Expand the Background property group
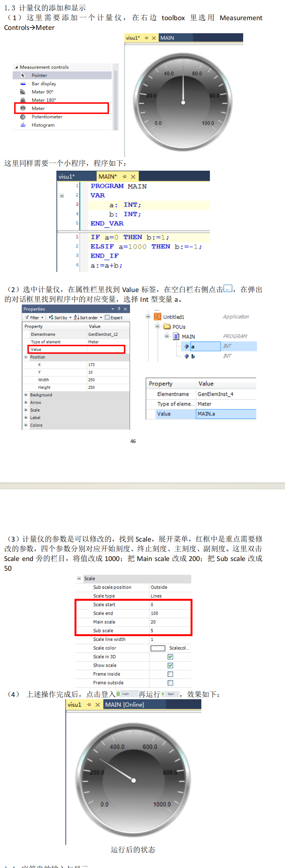Screen dimensions: 285x868 click(26, 395)
